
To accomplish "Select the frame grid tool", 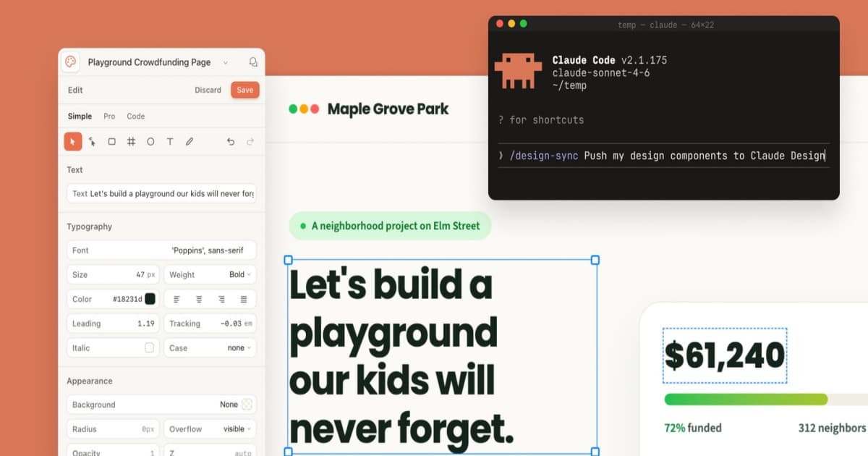I will (131, 142).
